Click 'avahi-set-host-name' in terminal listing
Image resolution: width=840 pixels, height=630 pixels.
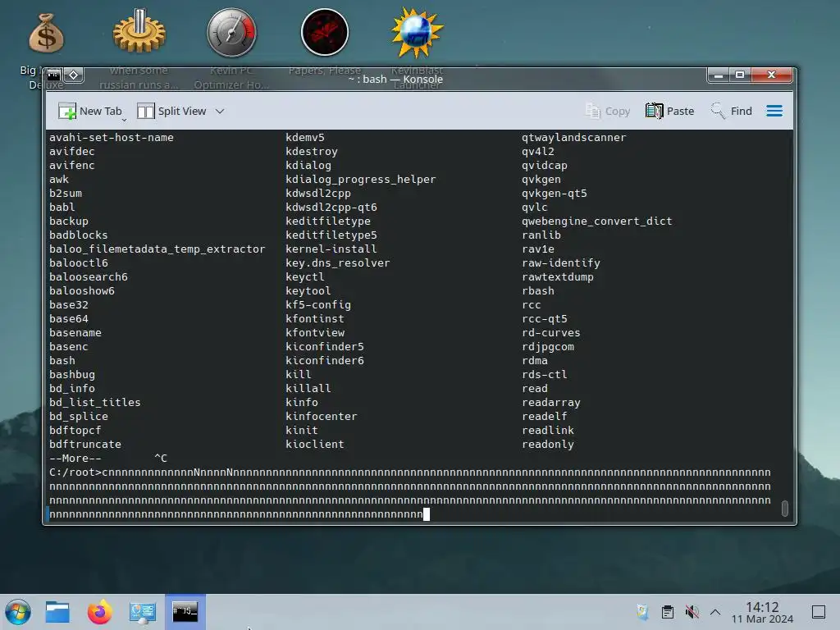point(112,138)
